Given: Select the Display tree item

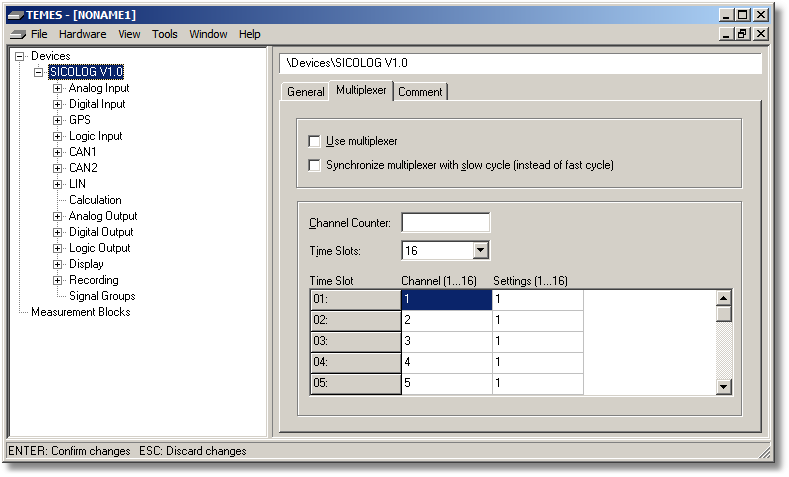Looking at the screenshot, I should [x=86, y=264].
